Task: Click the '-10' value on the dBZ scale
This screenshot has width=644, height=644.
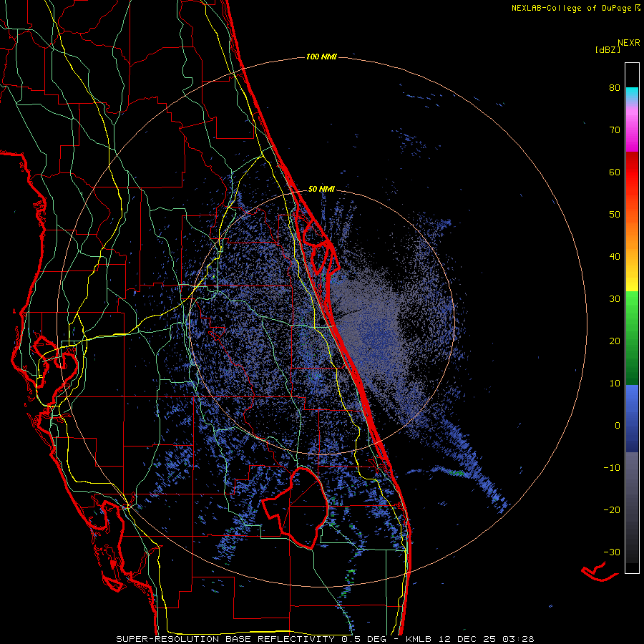Action: pos(612,467)
